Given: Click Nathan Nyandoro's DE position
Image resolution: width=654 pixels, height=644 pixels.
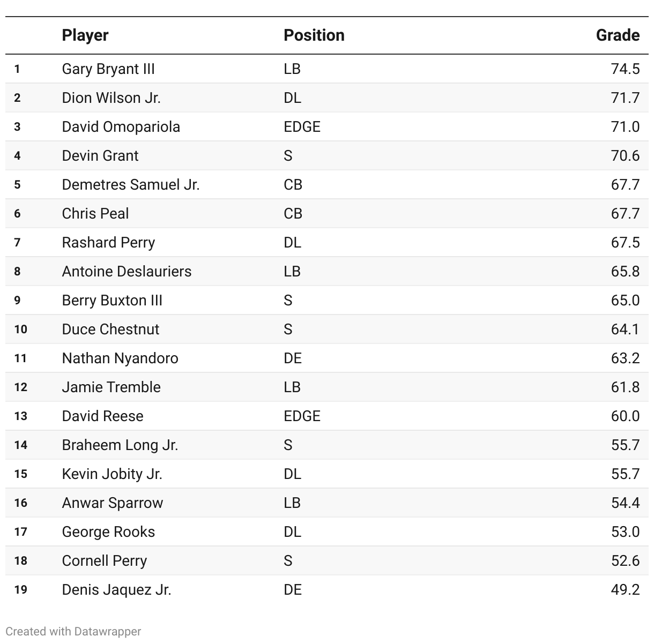Looking at the screenshot, I should [x=293, y=358].
